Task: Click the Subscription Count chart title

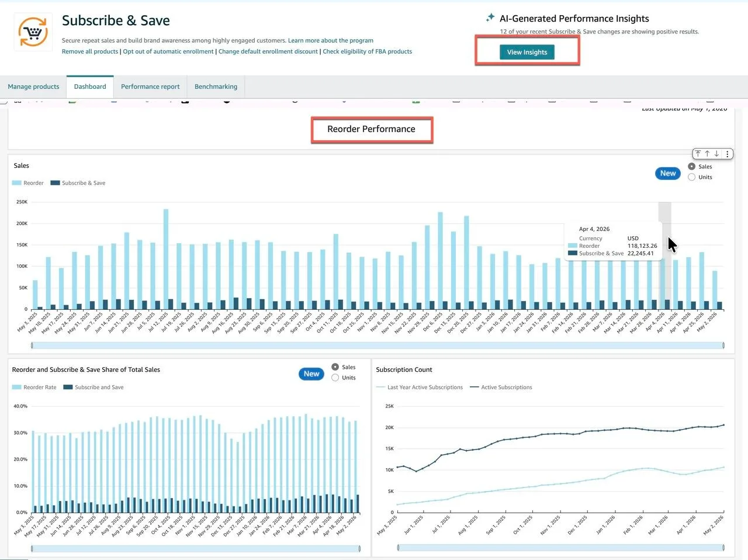Action: click(x=404, y=370)
